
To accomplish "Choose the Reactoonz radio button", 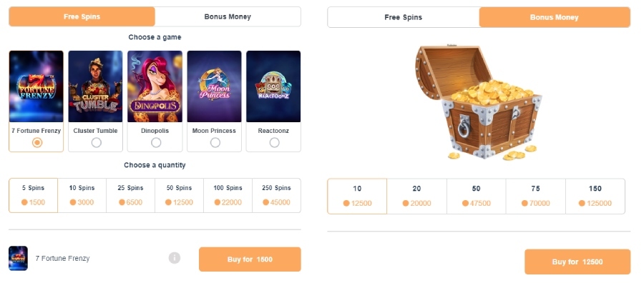I will [274, 142].
